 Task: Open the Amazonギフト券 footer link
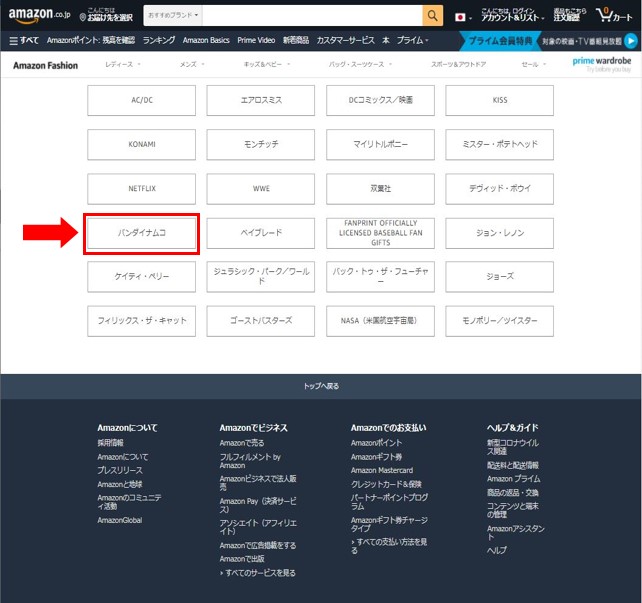point(376,457)
